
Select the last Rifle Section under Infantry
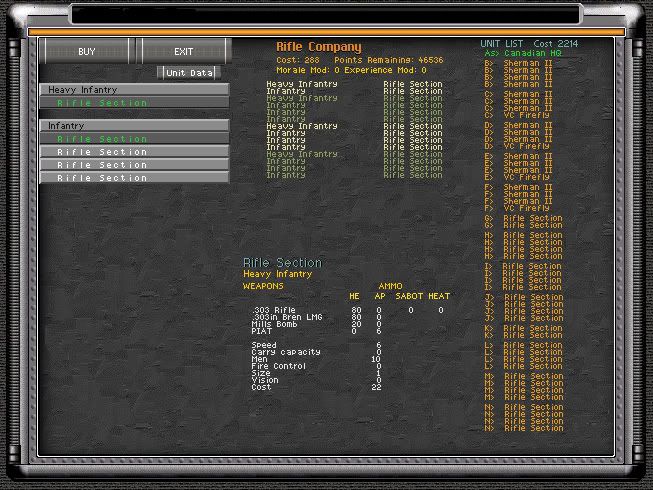[x=134, y=178]
